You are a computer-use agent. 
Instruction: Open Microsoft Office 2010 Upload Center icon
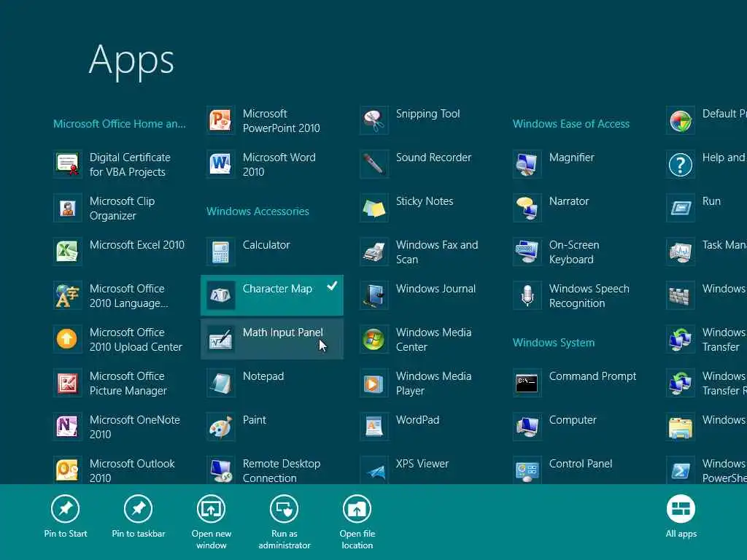click(x=67, y=340)
